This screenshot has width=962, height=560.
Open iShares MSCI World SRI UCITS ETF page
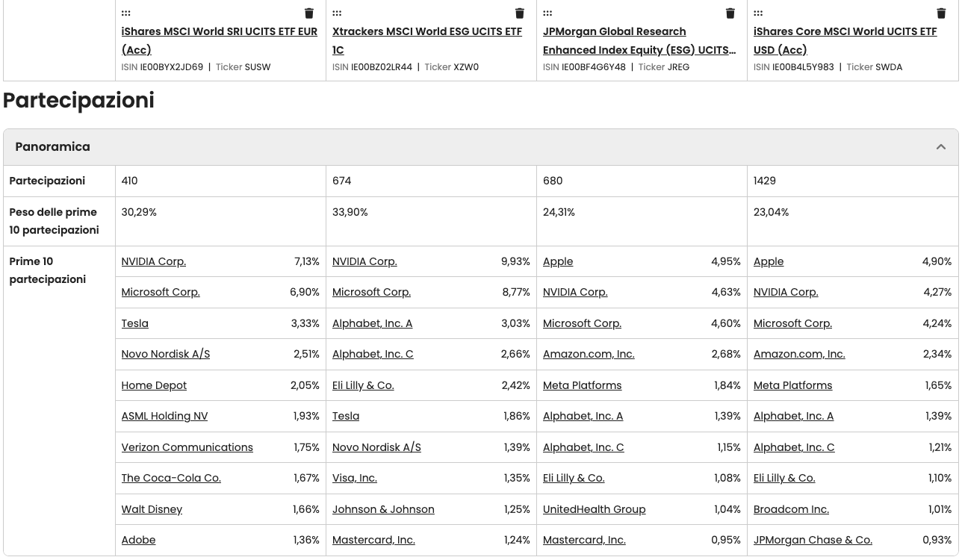pos(219,40)
